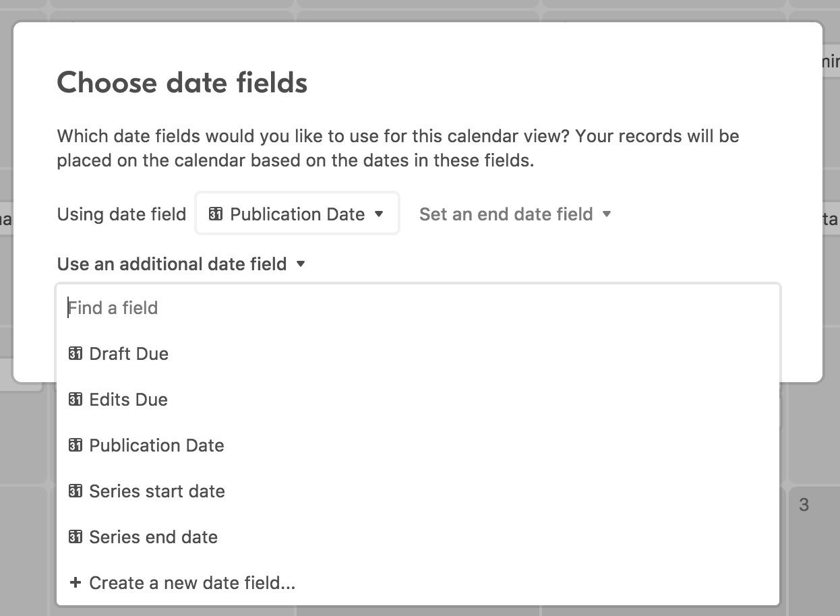Viewport: 840px width, 616px height.
Task: Click the calendar icon beside Draft Due
Action: pyautogui.click(x=76, y=353)
